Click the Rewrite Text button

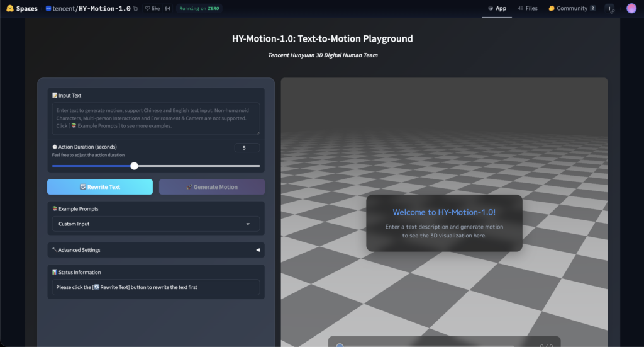tap(99, 187)
